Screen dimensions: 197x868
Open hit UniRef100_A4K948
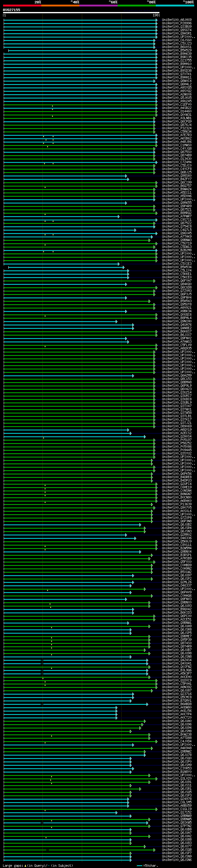(x=176, y=748)
